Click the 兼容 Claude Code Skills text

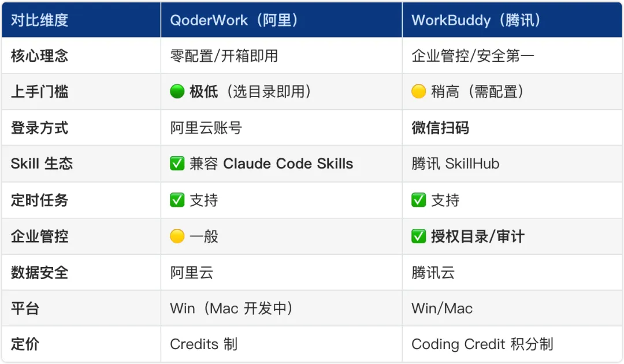(x=272, y=164)
